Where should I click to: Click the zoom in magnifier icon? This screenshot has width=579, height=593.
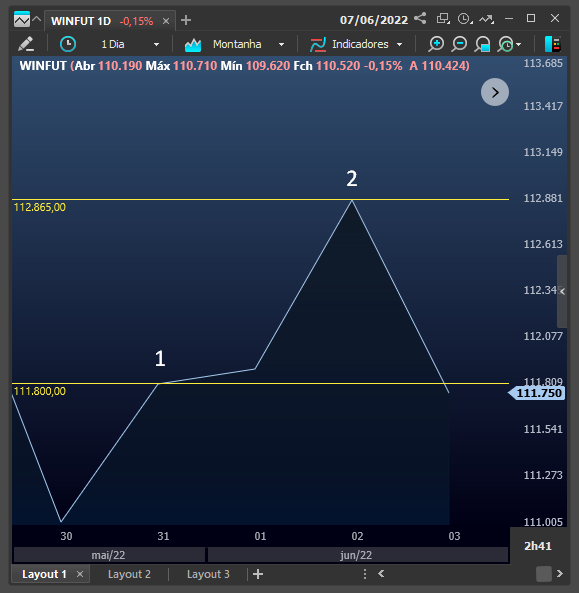click(x=436, y=44)
